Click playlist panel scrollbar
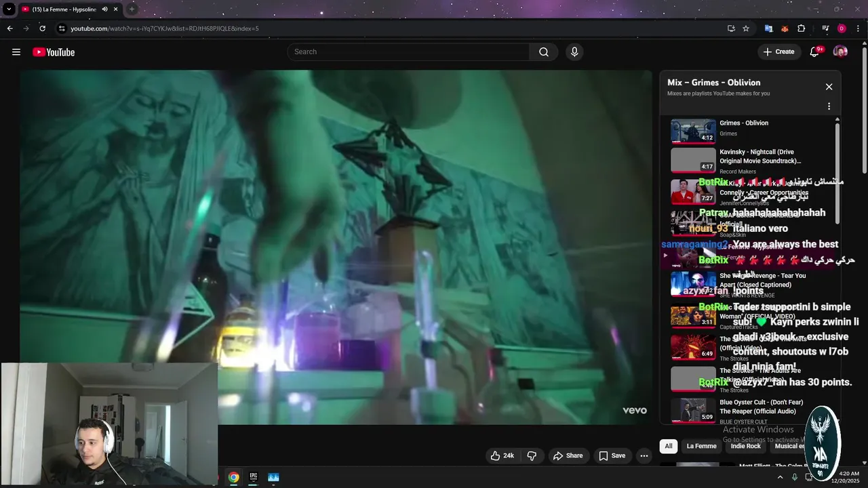Image resolution: width=868 pixels, height=488 pixels. coord(837,173)
